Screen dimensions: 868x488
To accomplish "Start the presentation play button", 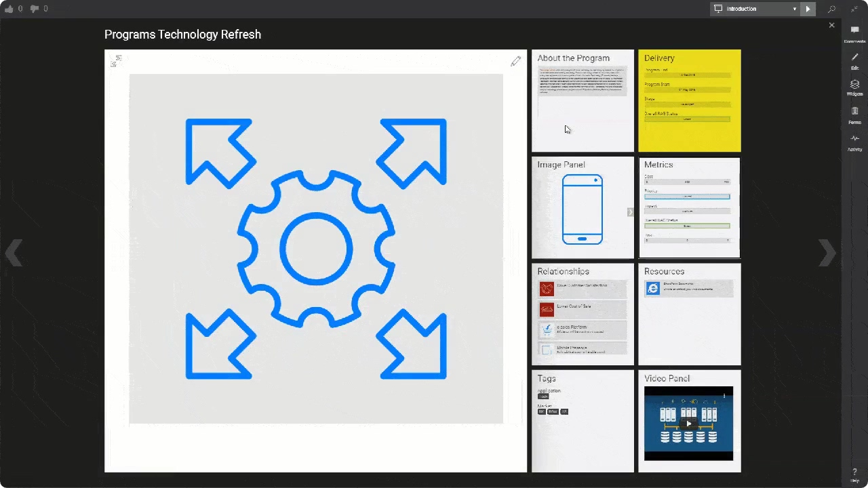I will 808,9.
